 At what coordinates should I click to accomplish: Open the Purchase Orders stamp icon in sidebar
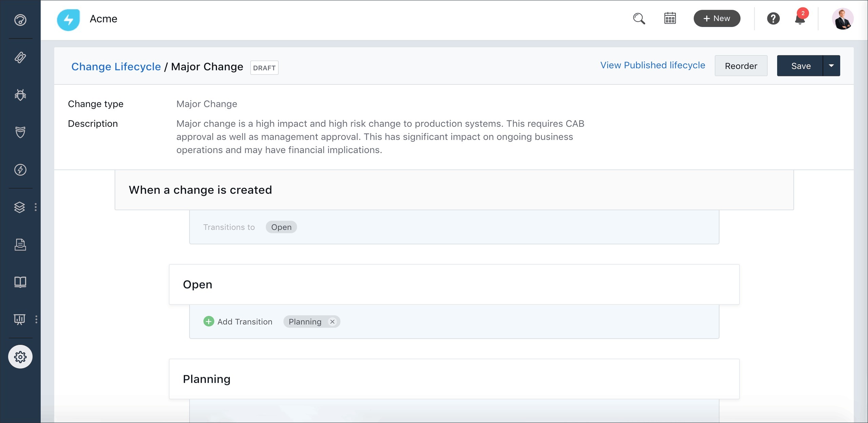(20, 244)
